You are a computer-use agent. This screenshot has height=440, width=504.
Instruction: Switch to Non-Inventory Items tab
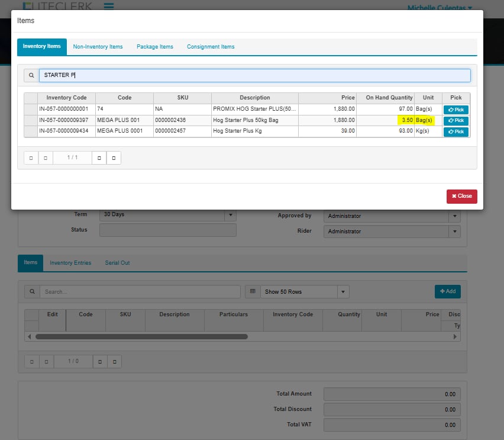[98, 47]
